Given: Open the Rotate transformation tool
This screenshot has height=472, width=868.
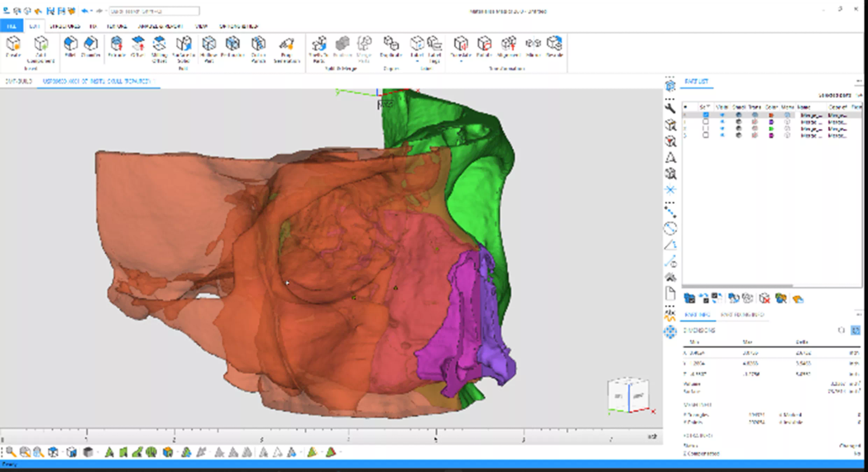Looking at the screenshot, I should pos(484,47).
